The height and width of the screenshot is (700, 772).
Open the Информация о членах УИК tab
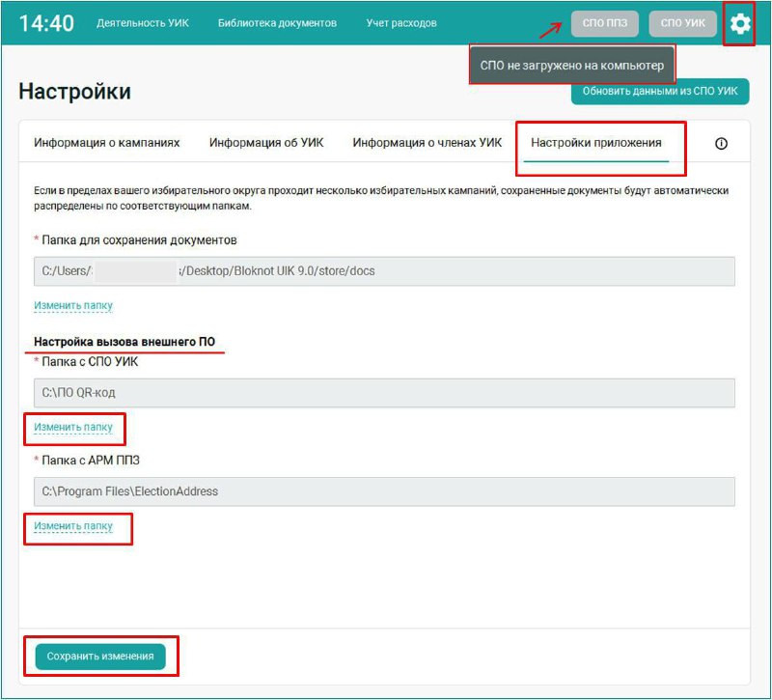coord(427,143)
